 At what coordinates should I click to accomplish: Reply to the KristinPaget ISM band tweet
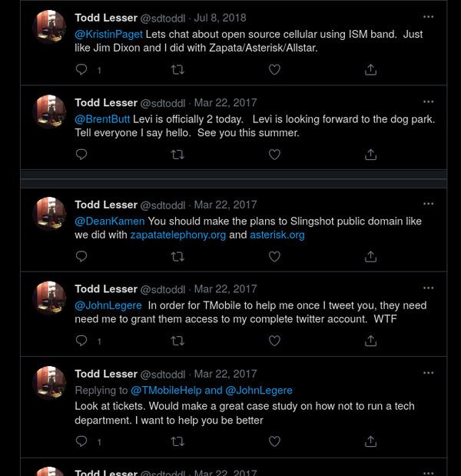tap(82, 69)
